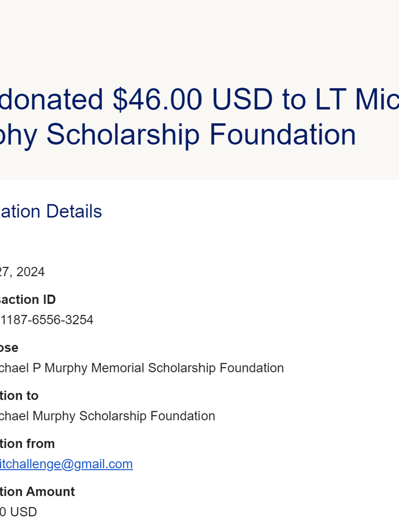
Task: Click the Purpose field label
Action: (x=9, y=348)
